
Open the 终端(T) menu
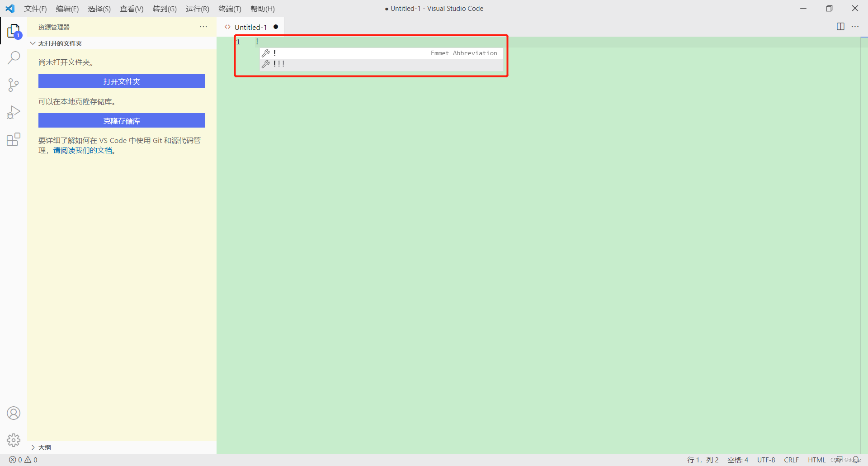pos(230,9)
